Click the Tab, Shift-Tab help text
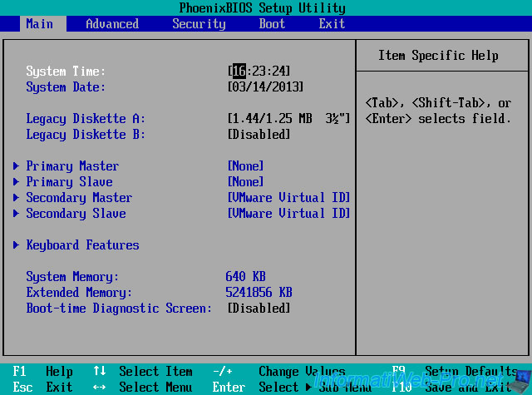This screenshot has width=532, height=395. point(438,111)
